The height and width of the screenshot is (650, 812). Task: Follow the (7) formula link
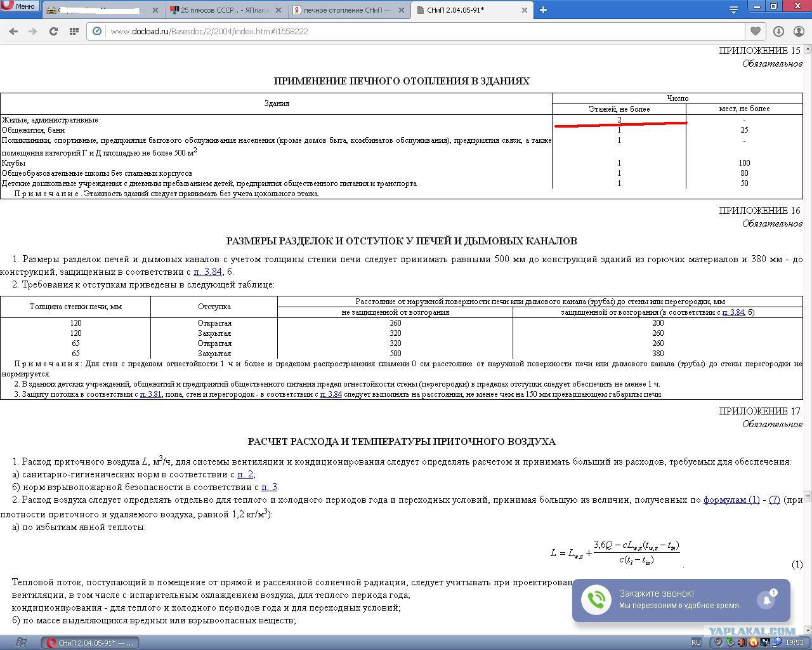pyautogui.click(x=774, y=500)
